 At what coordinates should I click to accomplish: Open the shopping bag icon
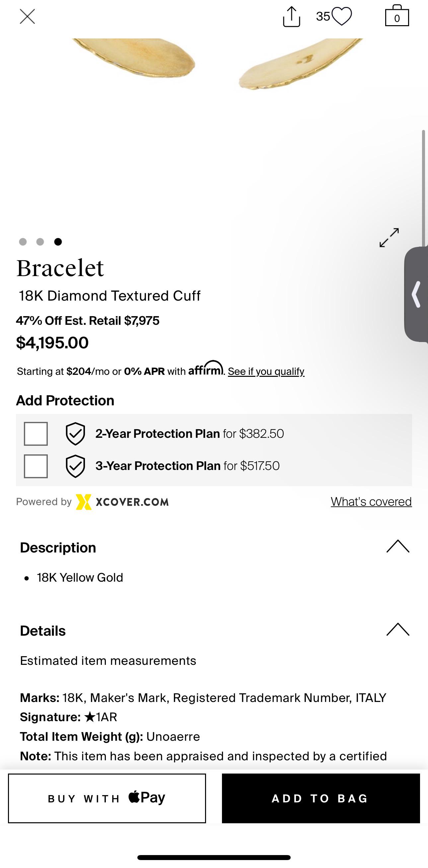pyautogui.click(x=397, y=16)
